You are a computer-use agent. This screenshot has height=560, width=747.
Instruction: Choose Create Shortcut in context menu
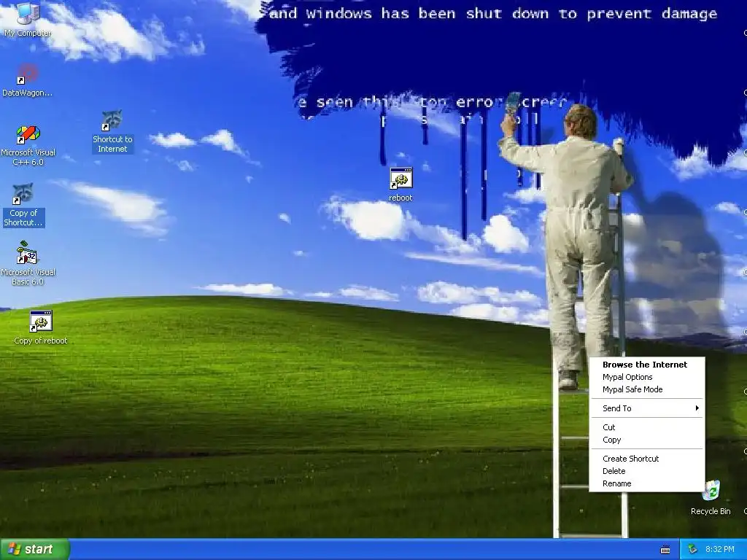click(x=647, y=459)
